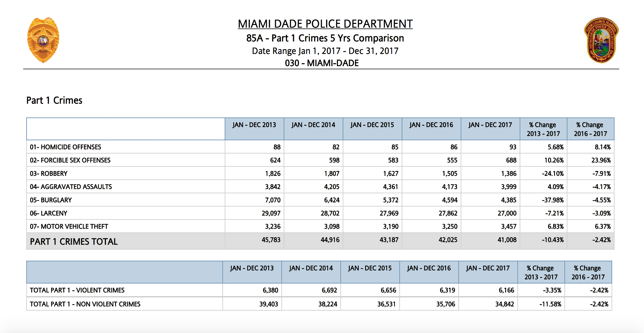This screenshot has width=644, height=333.
Task: Click the '85A - Part 1 Crimes 5 Yrs Comparison' subtitle
Action: point(325,38)
